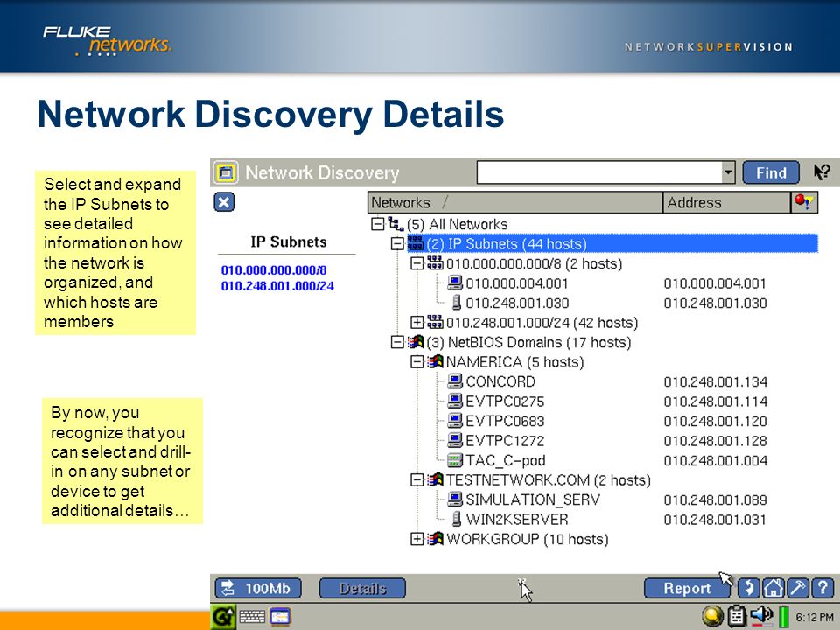This screenshot has width=840, height=630.
Task: Click the TAC_C-pod device icon
Action: (455, 460)
